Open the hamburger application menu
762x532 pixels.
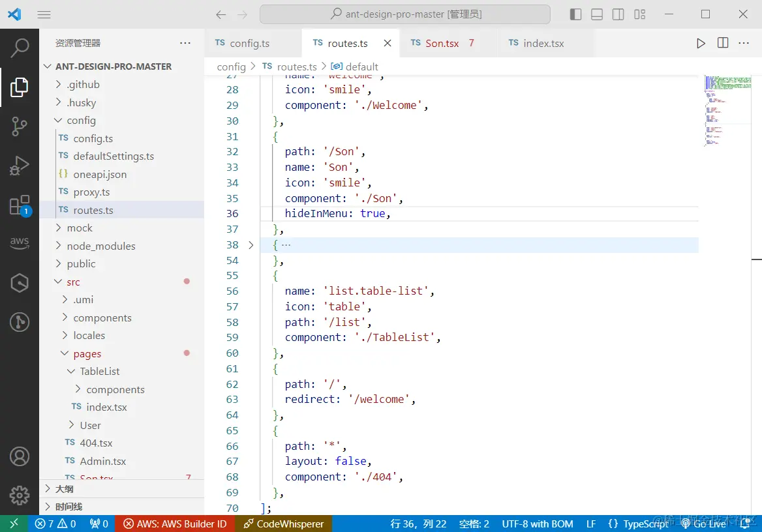click(x=44, y=14)
